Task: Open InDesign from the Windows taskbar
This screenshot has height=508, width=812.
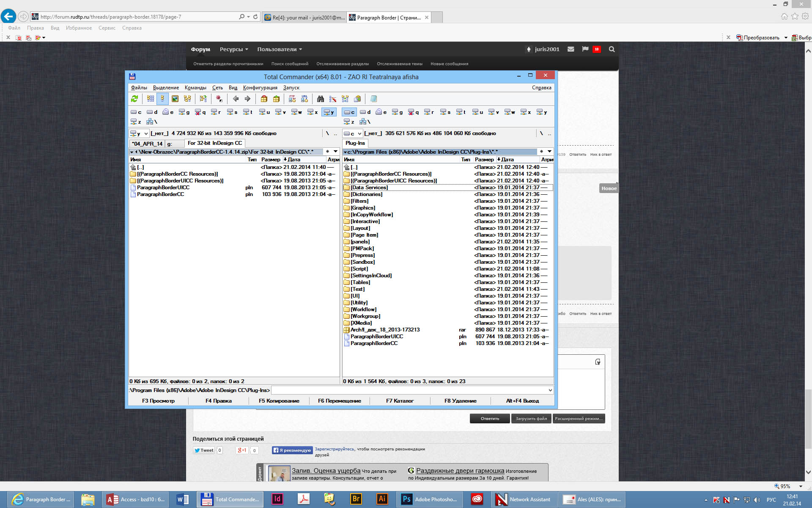Action: [277, 499]
